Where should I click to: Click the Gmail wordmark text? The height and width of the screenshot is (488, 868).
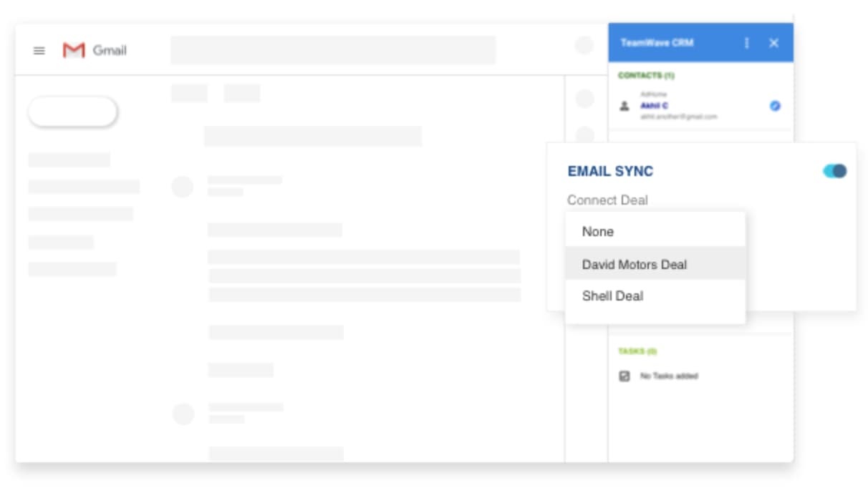[x=110, y=51]
